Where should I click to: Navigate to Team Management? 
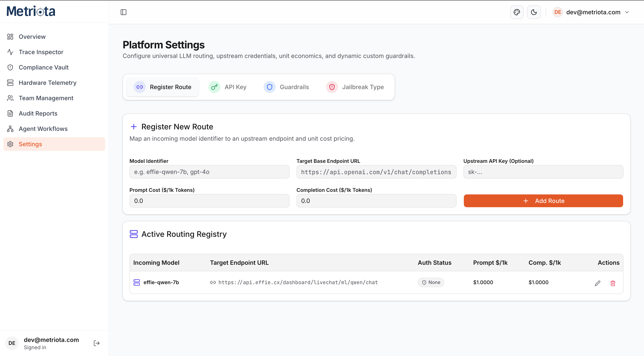tap(54, 98)
